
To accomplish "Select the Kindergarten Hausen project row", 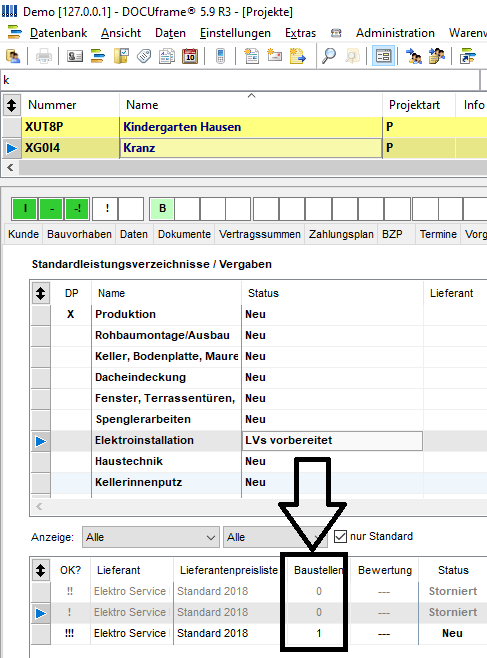I will pos(245,127).
